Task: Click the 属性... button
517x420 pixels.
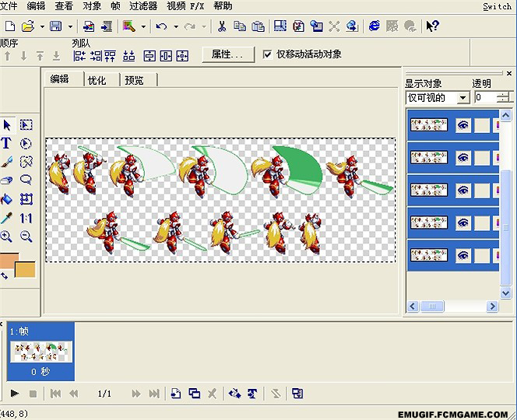Action: tap(228, 54)
